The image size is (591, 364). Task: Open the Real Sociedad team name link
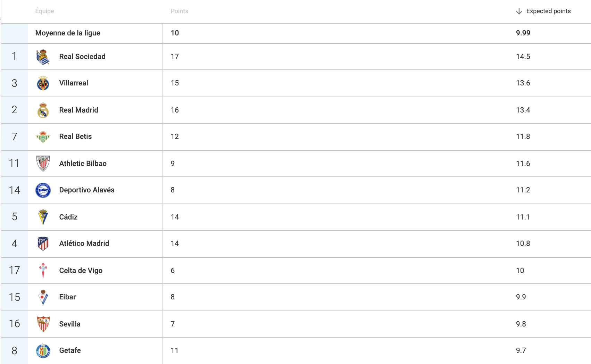pos(82,57)
